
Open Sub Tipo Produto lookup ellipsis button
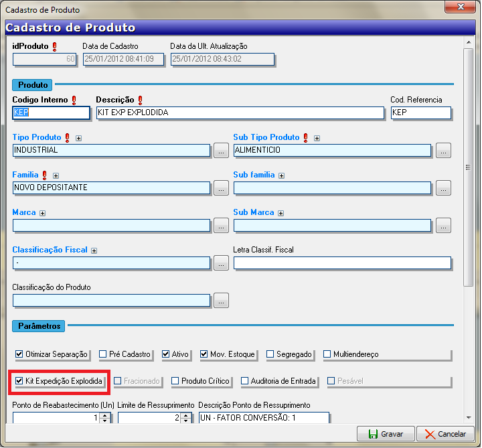443,151
